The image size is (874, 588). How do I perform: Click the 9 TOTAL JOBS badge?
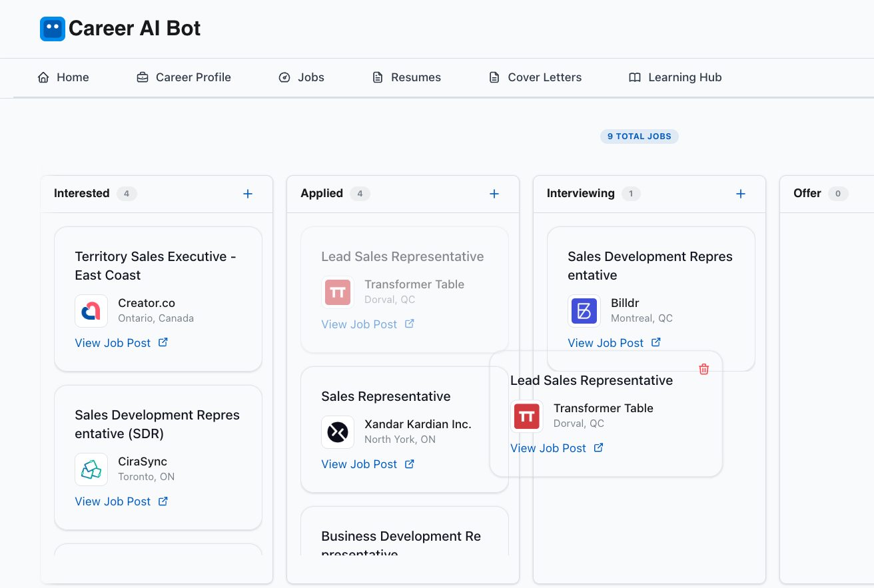tap(640, 136)
